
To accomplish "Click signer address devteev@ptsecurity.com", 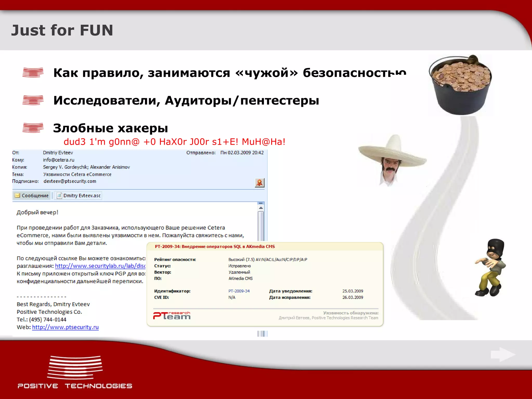I will (70, 181).
